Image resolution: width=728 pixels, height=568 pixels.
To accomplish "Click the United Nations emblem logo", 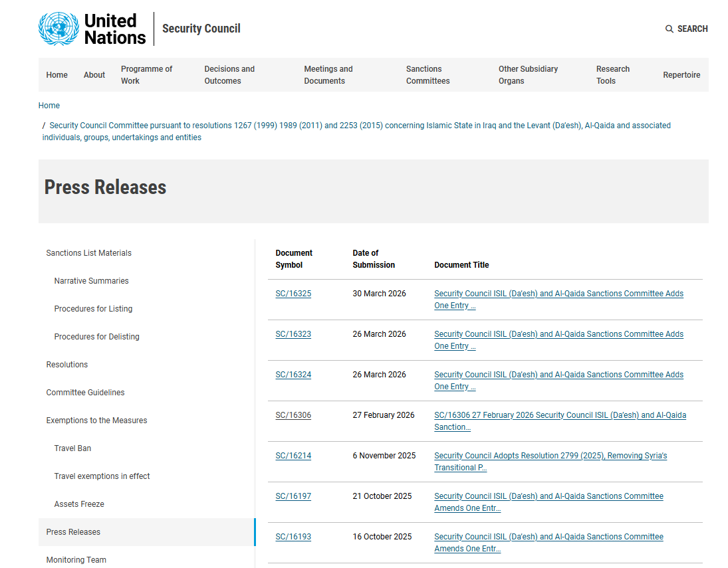I will point(59,29).
